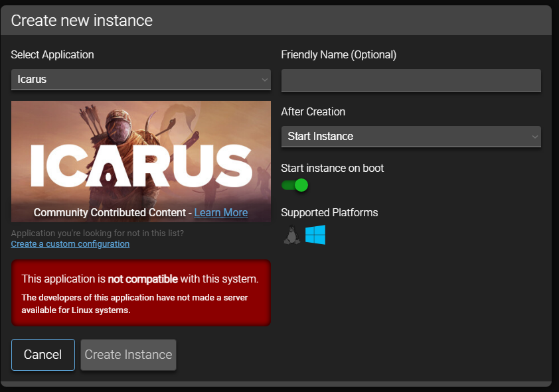The width and height of the screenshot is (559, 392).
Task: Click the red compatibility warning banner
Action: [x=141, y=292]
